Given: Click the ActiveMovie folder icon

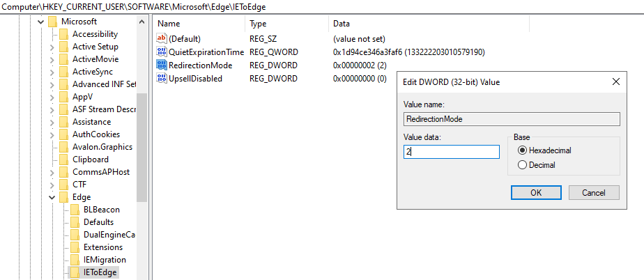Looking at the screenshot, I should click(x=63, y=59).
